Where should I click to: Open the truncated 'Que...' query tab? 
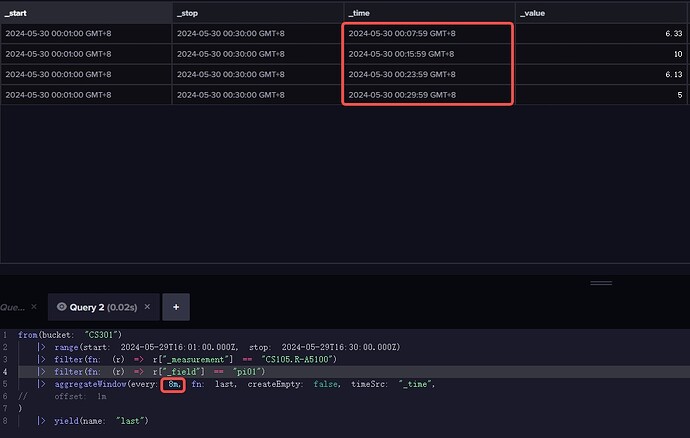[x=12, y=307]
